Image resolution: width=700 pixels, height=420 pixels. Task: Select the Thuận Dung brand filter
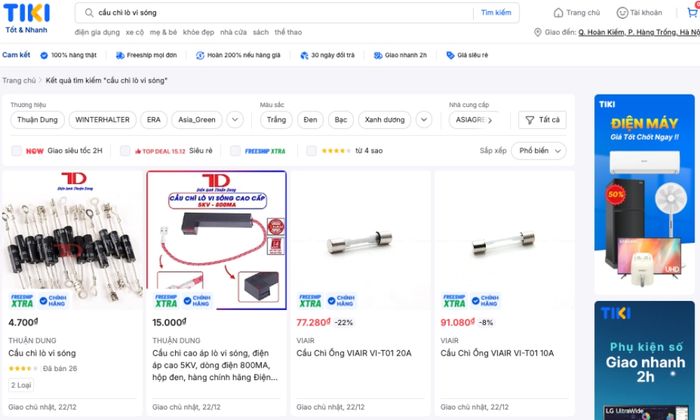point(38,120)
